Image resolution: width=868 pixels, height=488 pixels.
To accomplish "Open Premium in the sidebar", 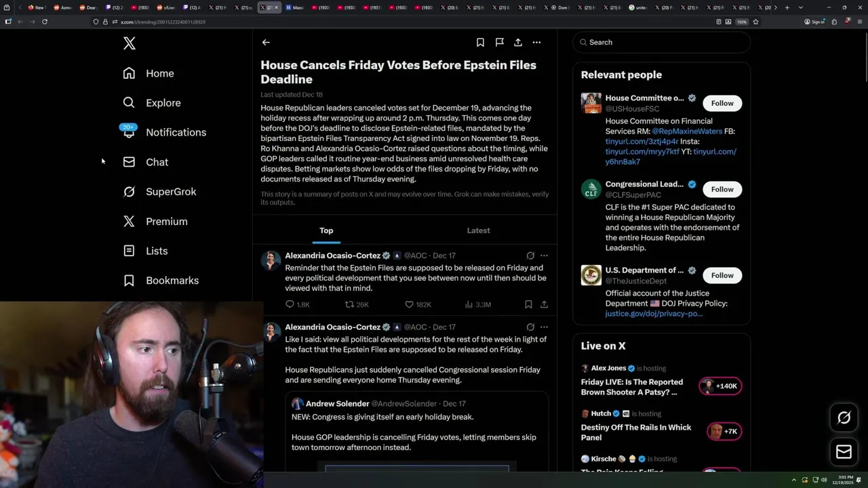I will coord(155,222).
